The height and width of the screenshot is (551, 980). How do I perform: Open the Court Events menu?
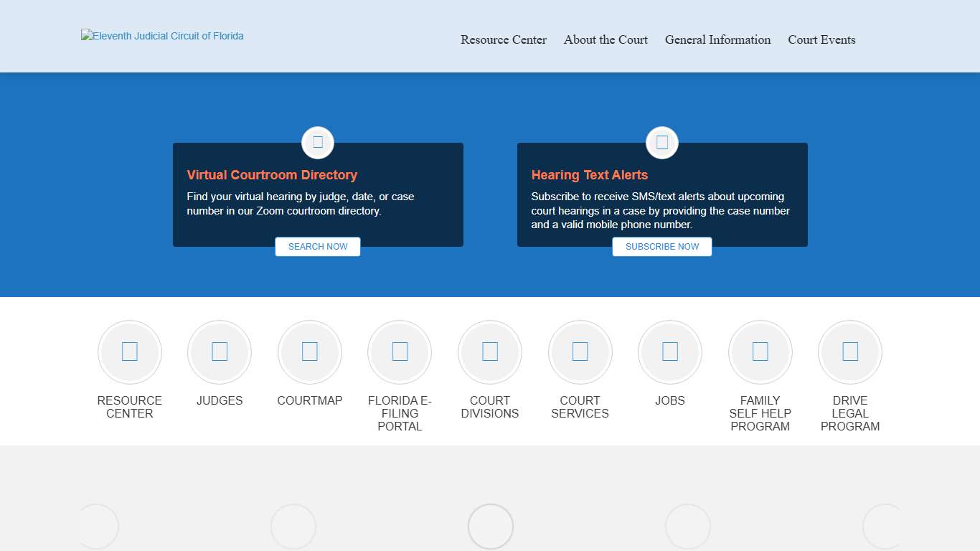[x=821, y=40]
